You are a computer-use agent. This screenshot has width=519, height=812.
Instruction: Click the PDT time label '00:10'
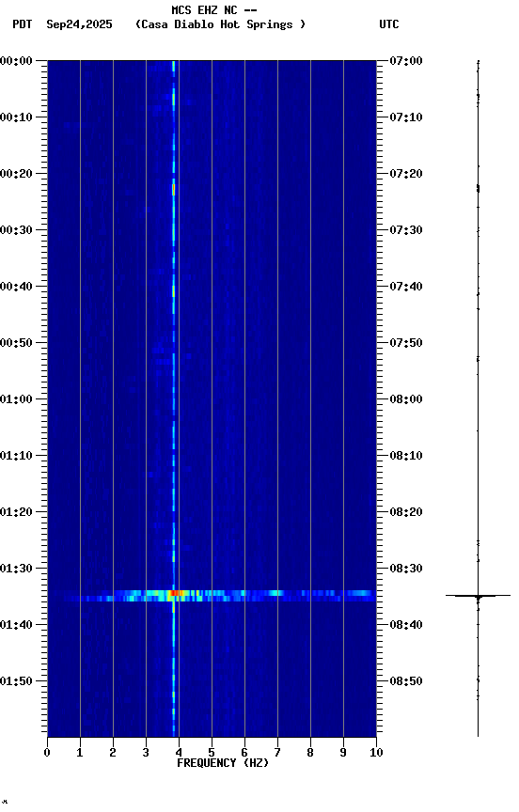16,117
